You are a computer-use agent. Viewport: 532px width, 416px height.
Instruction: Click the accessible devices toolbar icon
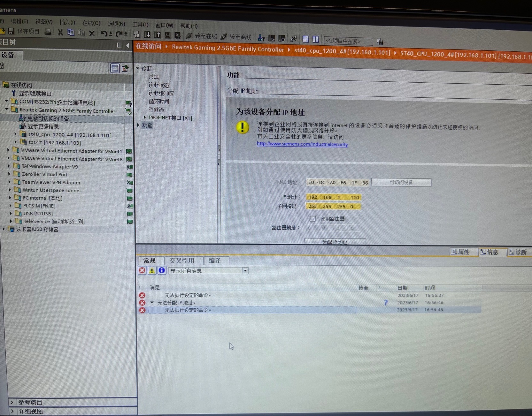point(261,38)
